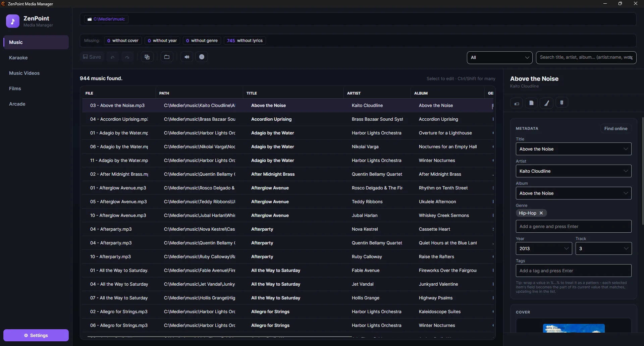Click the file page icon in details panel

point(531,103)
